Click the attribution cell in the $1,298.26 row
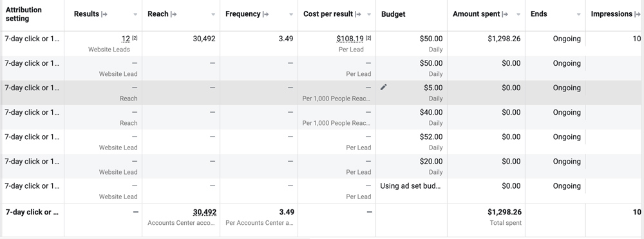 32,39
